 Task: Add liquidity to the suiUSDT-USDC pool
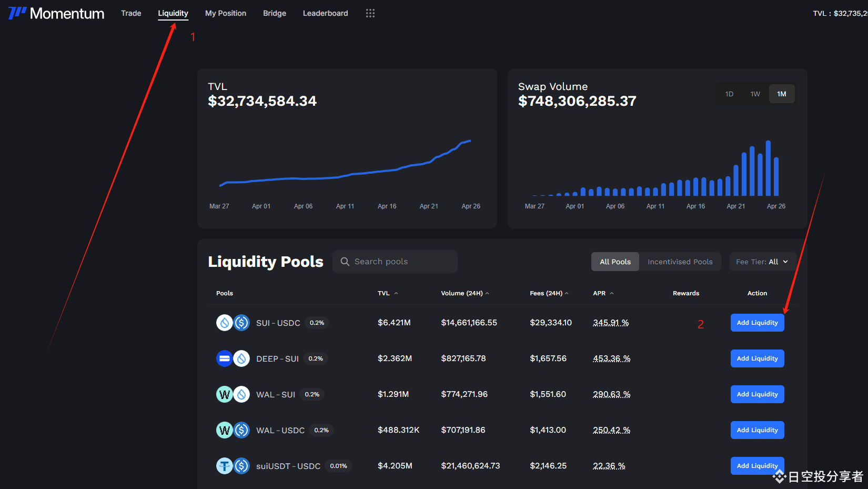(757, 466)
